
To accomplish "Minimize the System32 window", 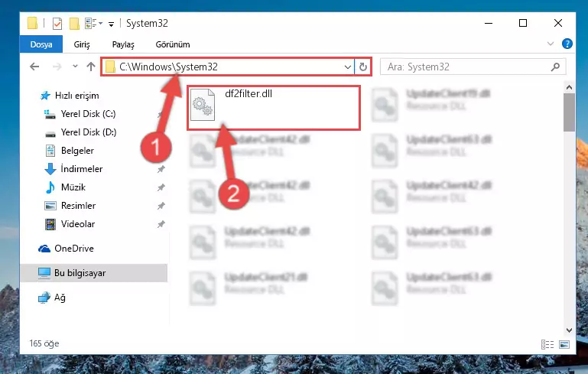I will [489, 23].
